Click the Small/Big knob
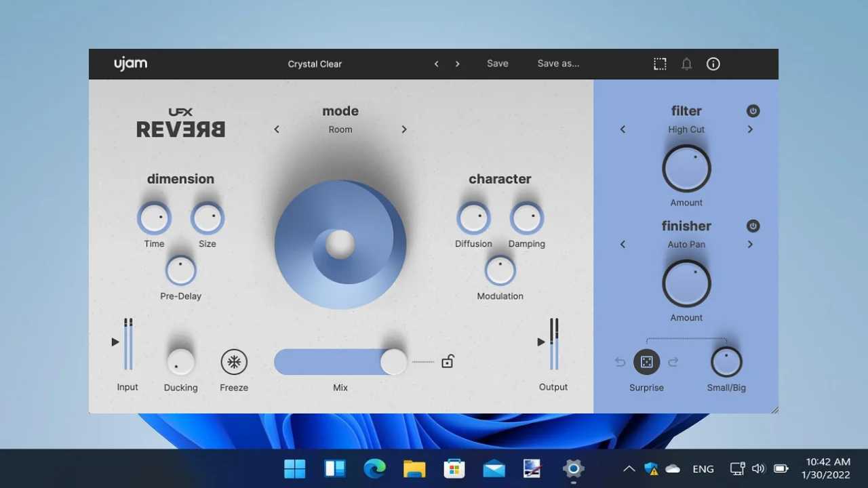This screenshot has height=488, width=868. click(x=726, y=362)
